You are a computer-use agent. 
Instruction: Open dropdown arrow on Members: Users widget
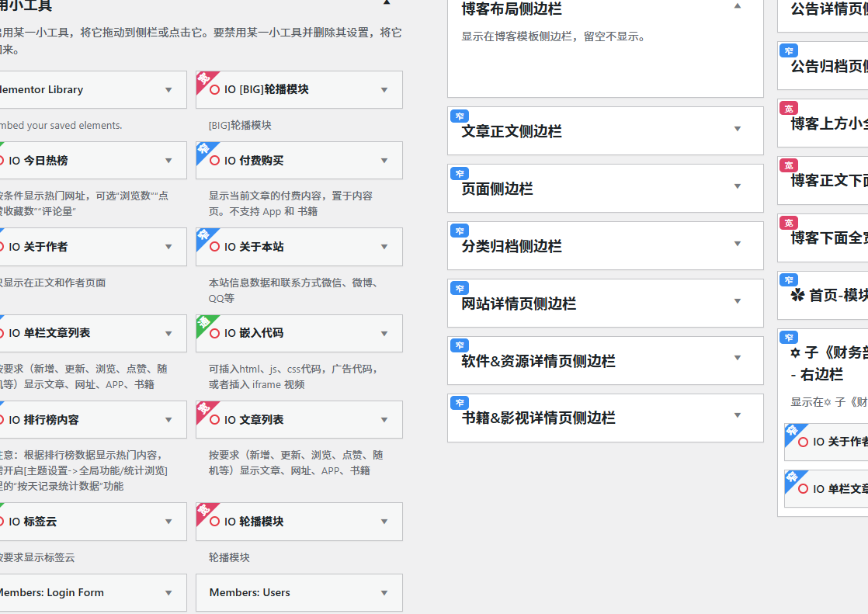[x=384, y=593]
